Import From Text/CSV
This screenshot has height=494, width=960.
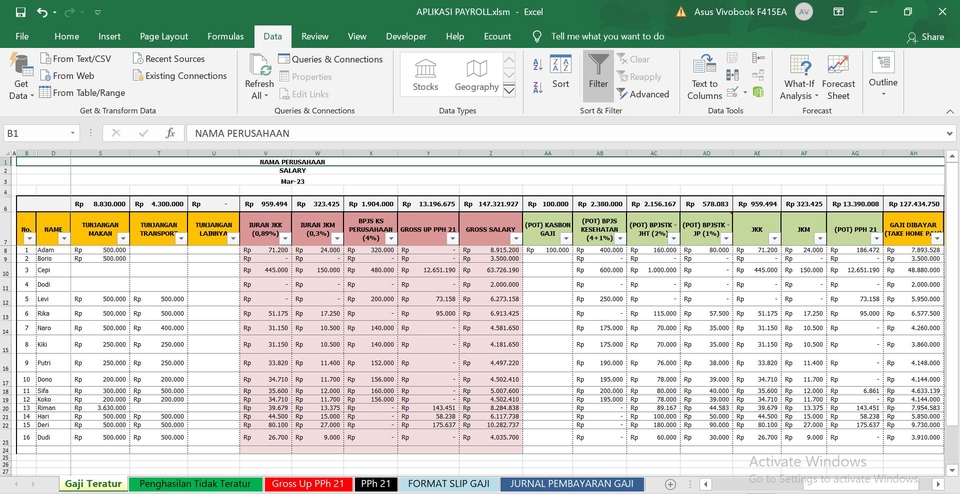76,59
